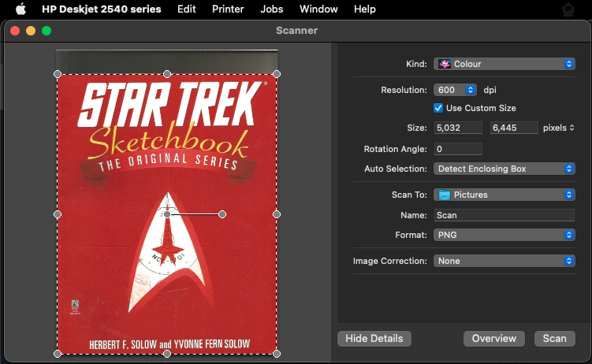
Task: Click the Colour flower icon in Kind
Action: (445, 64)
